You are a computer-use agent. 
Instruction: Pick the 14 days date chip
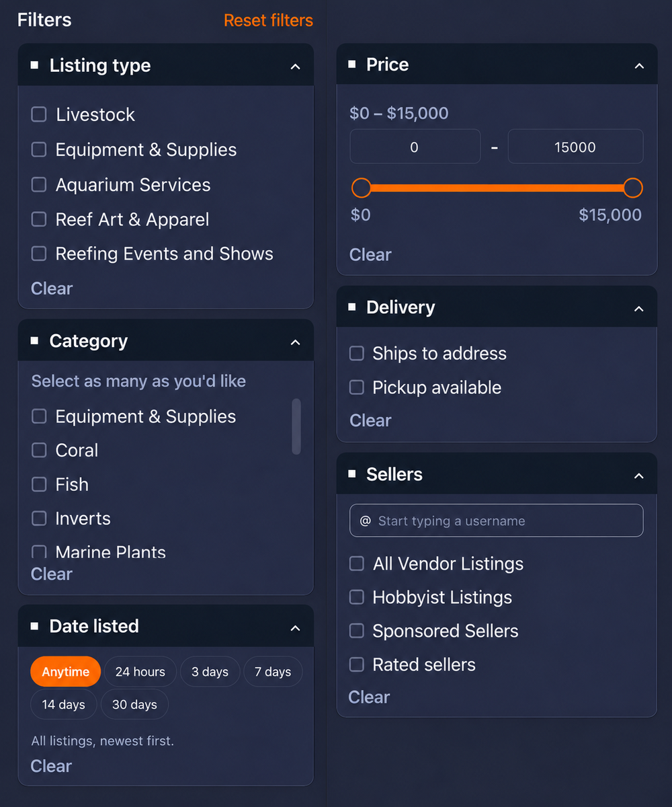pos(64,705)
